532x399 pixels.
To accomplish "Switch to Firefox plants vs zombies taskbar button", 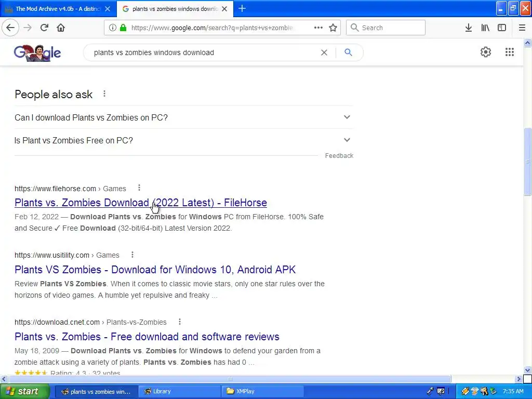I will click(97, 391).
